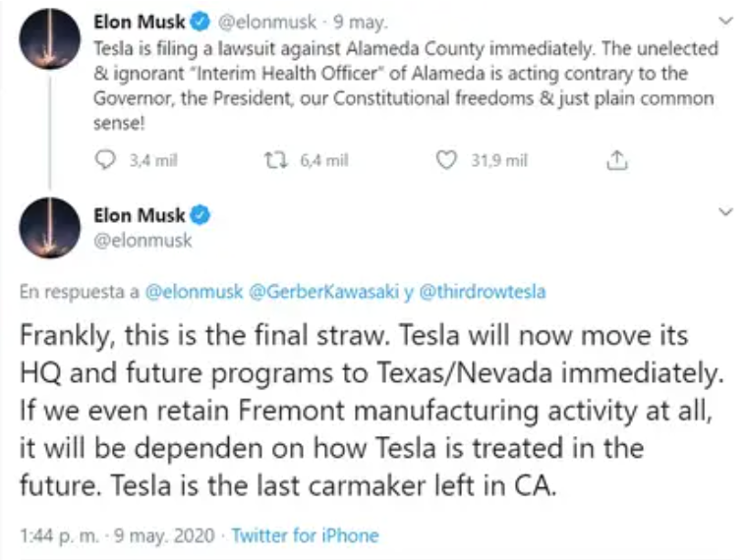The height and width of the screenshot is (560, 745).
Task: Click @elonmusk handle under second tweet name
Action: coord(143,240)
